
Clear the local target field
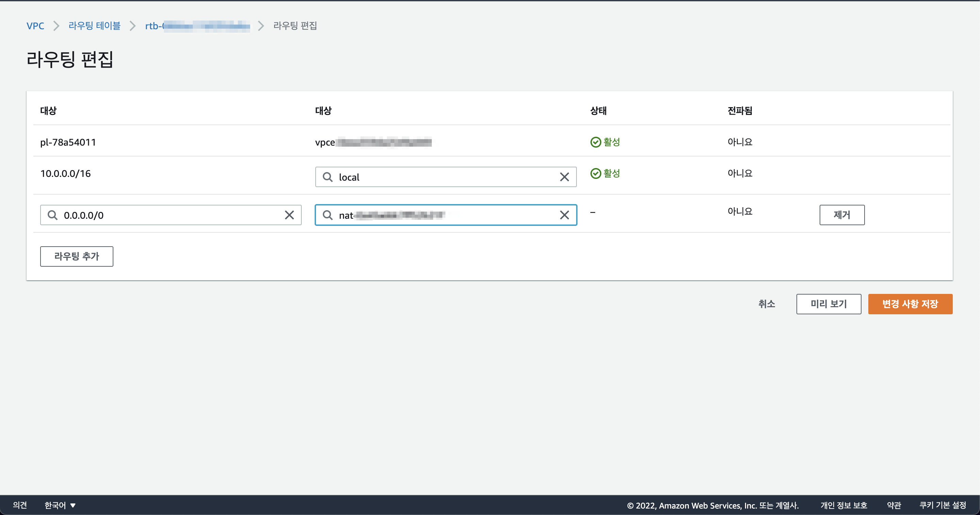(x=564, y=177)
